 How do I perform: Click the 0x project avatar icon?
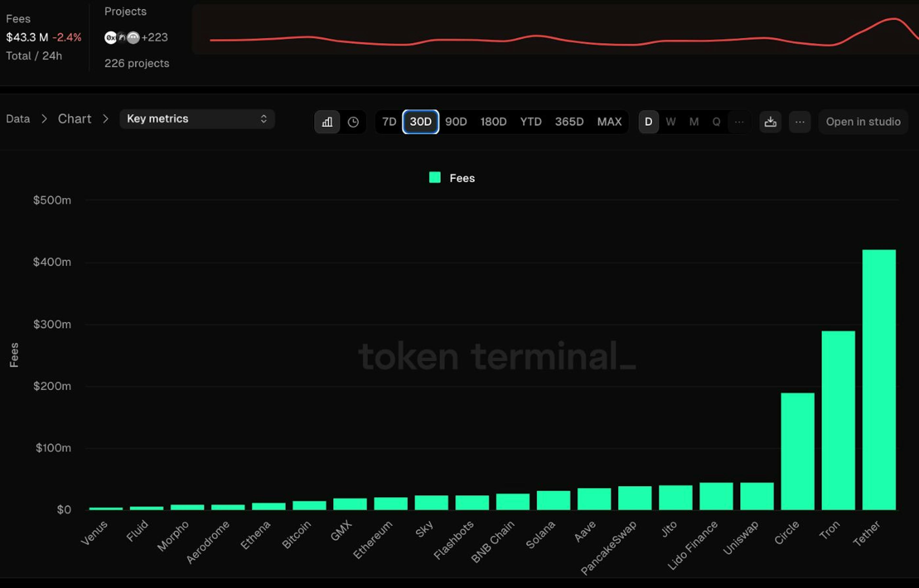(x=110, y=37)
